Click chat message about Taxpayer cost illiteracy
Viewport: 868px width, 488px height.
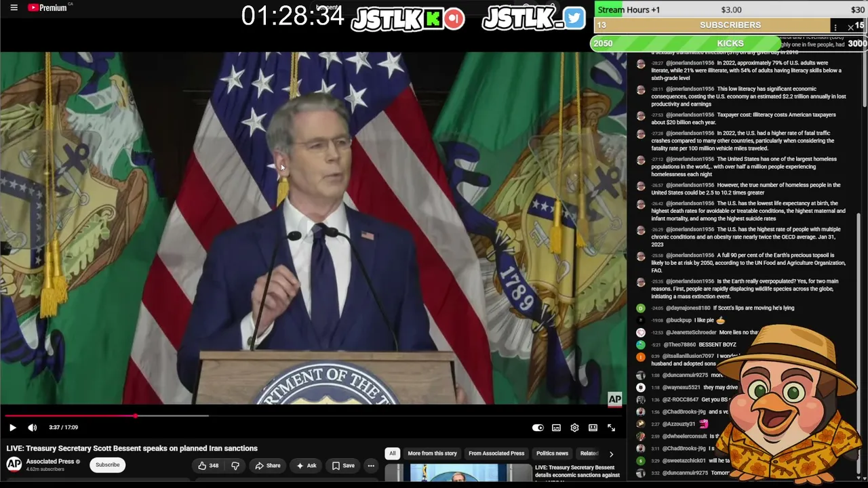tap(742, 119)
